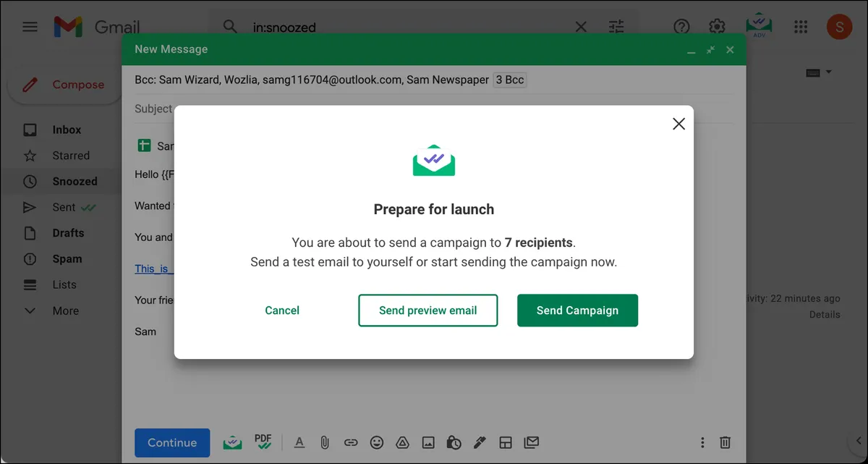The height and width of the screenshot is (464, 868).
Task: Discard draft trash icon
Action: 726,442
